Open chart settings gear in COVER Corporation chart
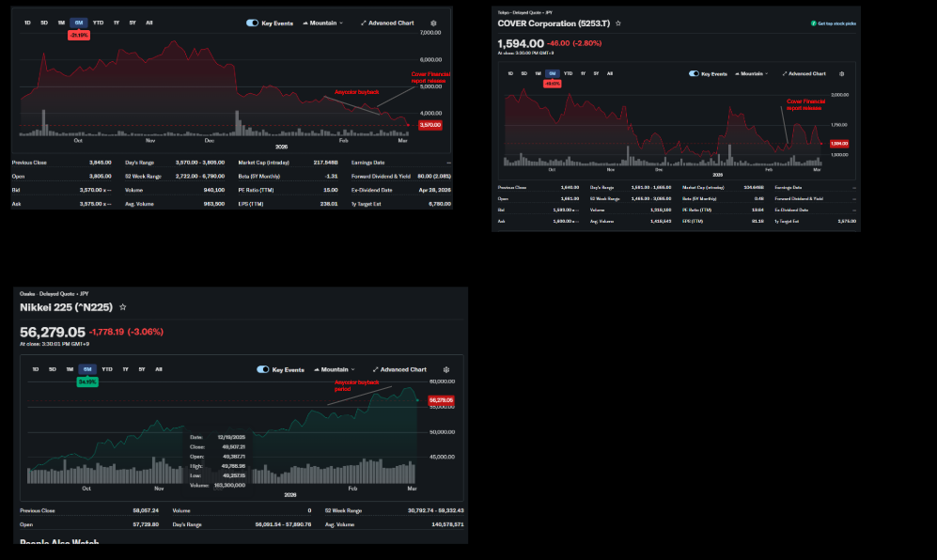This screenshot has width=937, height=560. point(841,74)
